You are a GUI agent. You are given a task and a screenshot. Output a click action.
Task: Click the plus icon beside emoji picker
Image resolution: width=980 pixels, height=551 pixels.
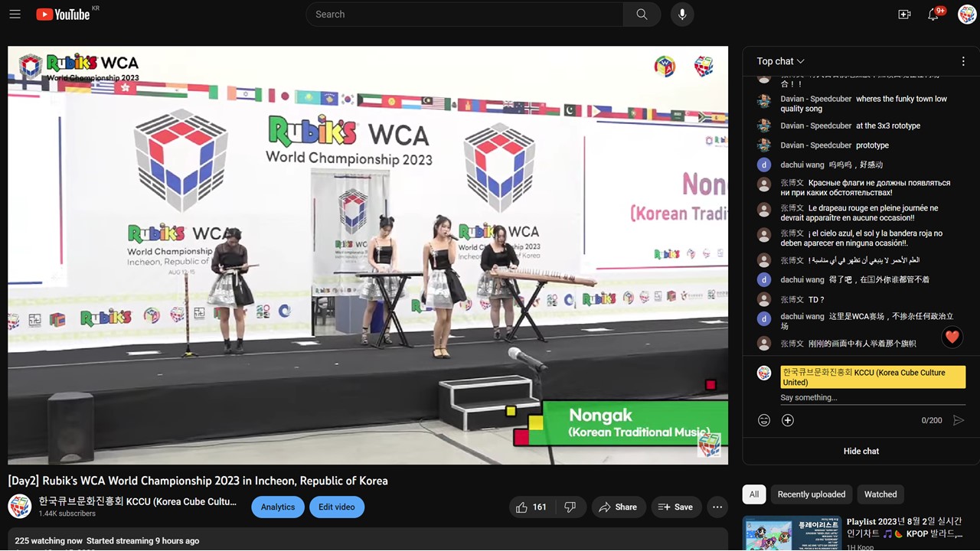tap(787, 420)
